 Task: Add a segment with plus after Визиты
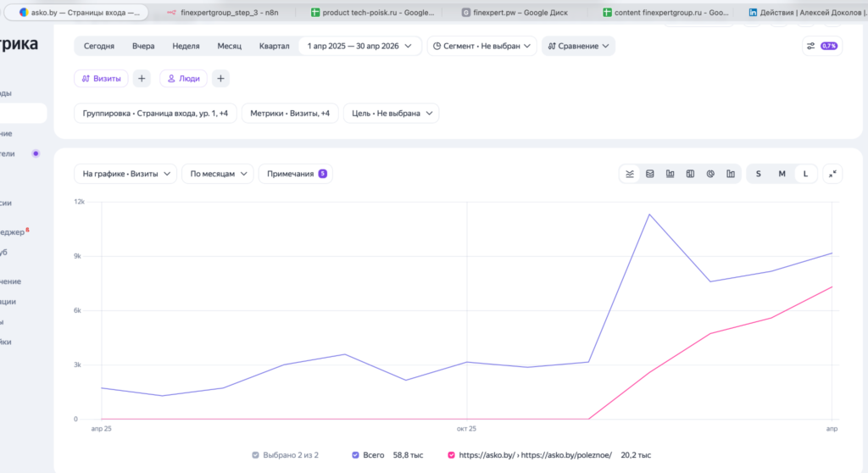tap(142, 79)
